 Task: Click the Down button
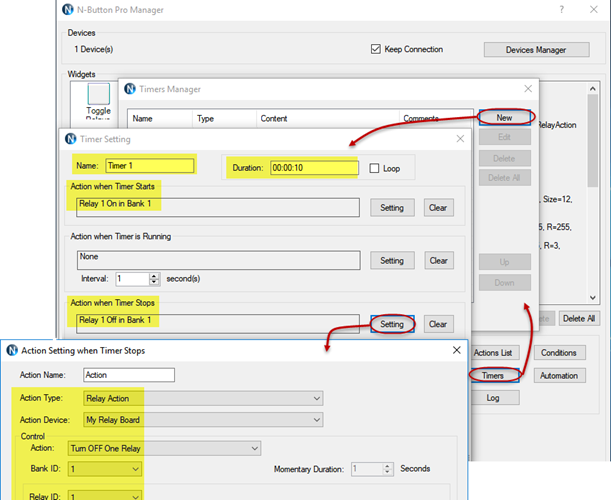[x=505, y=283]
